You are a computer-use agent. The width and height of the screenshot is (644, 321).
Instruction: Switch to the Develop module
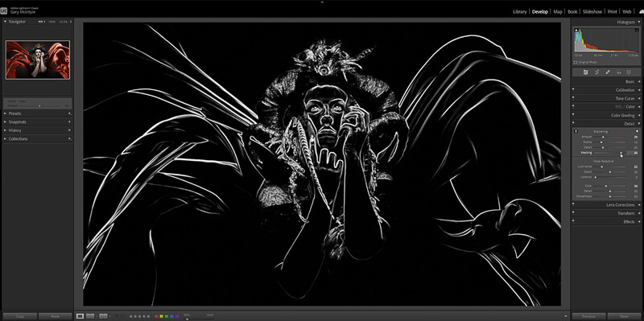pyautogui.click(x=540, y=11)
